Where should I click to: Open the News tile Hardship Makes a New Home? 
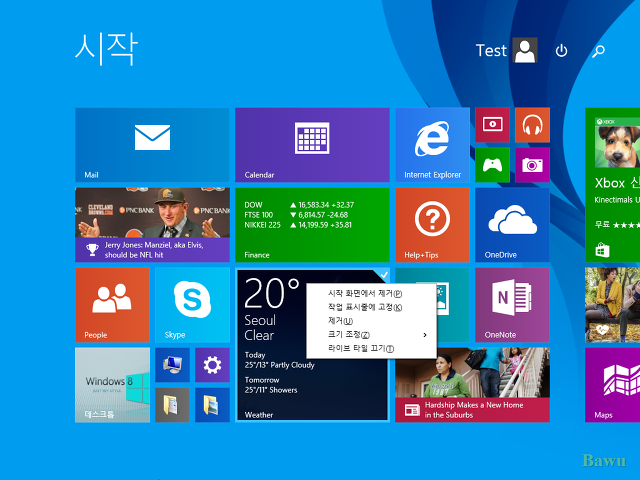(472, 385)
